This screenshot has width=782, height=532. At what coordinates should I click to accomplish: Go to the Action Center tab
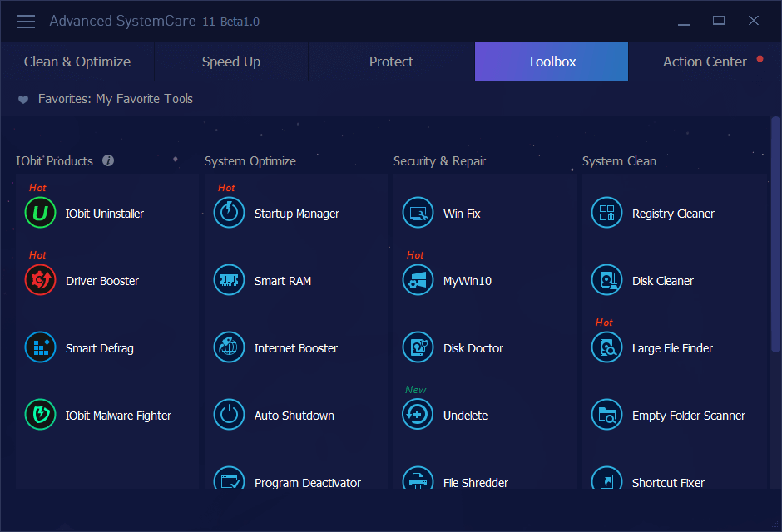click(705, 62)
